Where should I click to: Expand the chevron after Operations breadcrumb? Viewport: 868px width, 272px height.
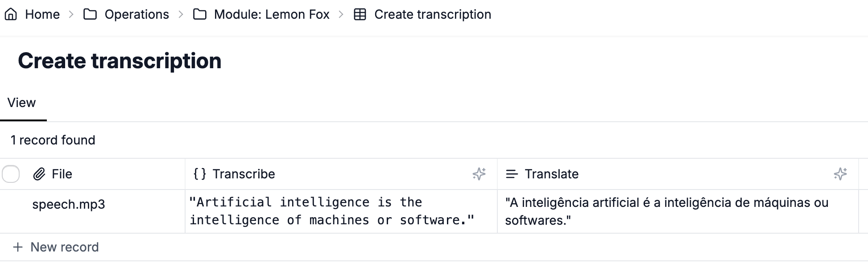pyautogui.click(x=181, y=14)
